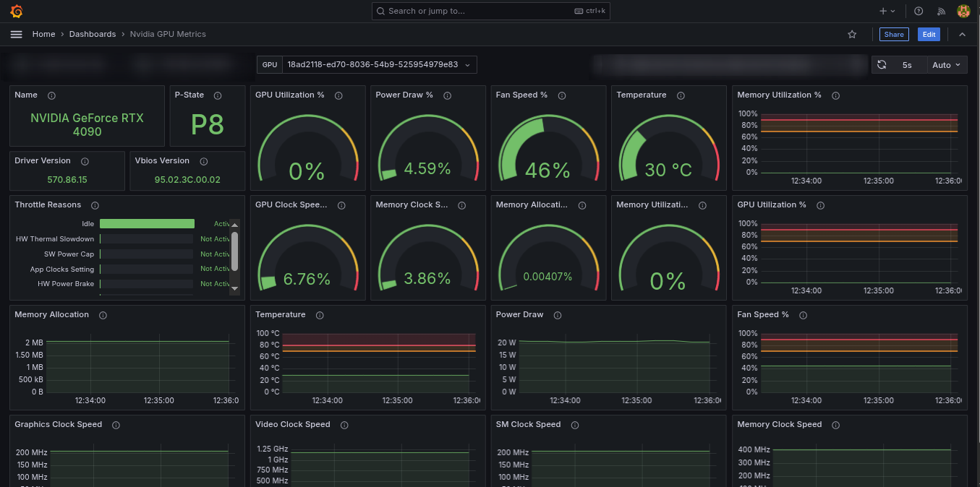Click the P8 power state value
The height and width of the screenshot is (487, 980).
click(x=208, y=125)
